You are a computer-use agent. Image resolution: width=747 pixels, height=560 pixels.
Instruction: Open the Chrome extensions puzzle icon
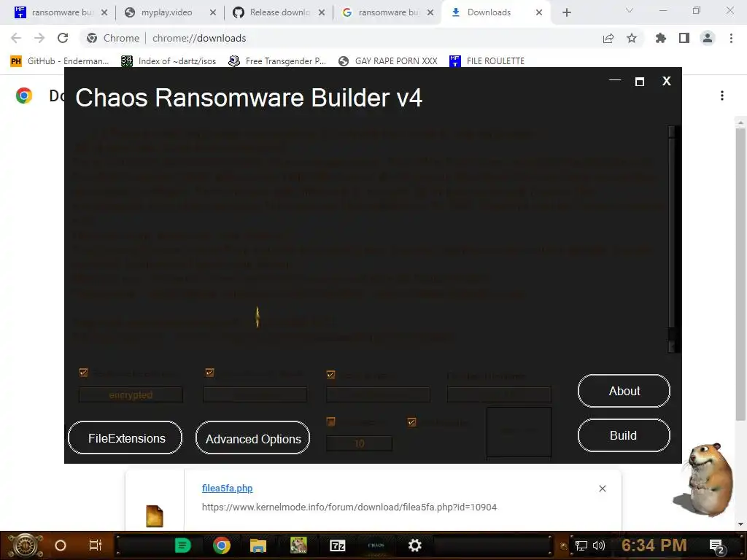click(x=661, y=38)
